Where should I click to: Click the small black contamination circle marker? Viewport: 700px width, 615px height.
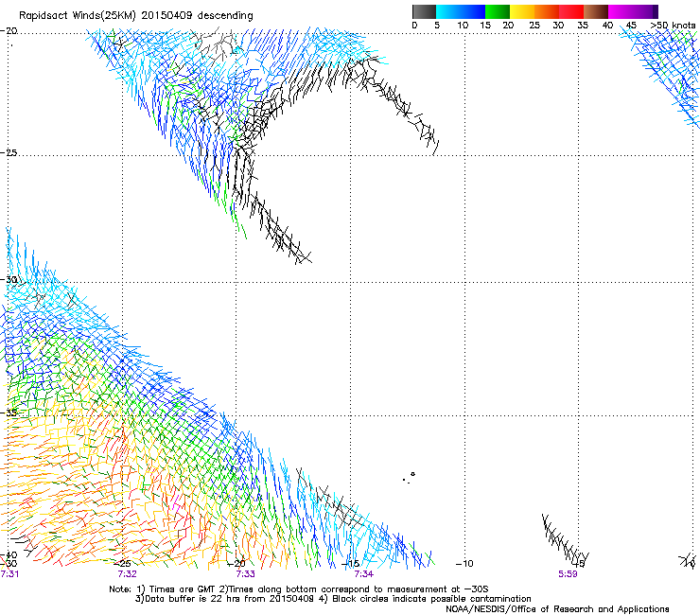point(413,474)
